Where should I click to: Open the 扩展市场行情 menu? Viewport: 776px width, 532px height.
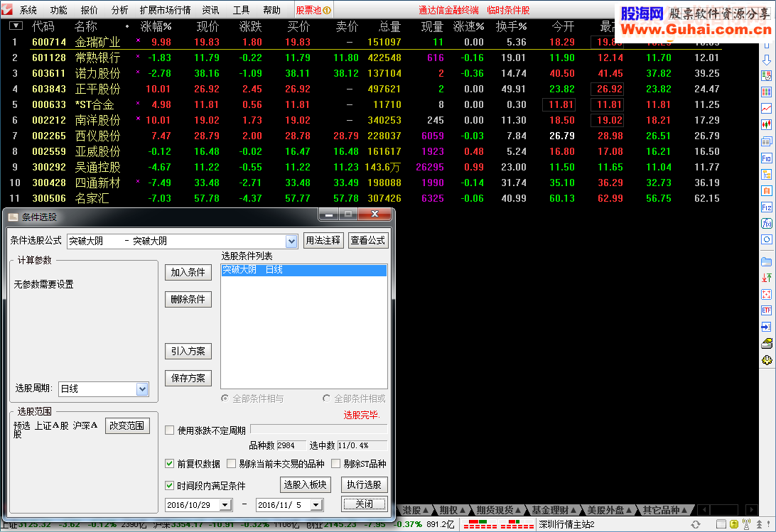165,10
